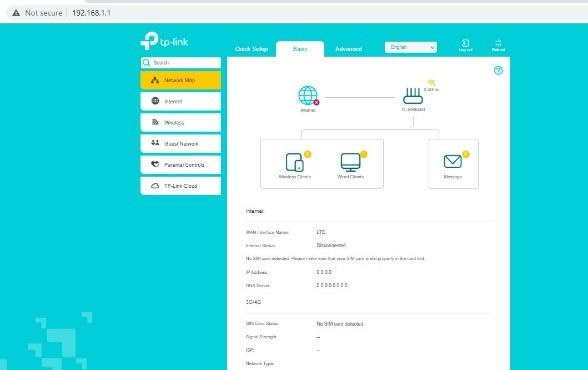Select the router icon in network map
The height and width of the screenshot is (370, 588).
click(413, 96)
